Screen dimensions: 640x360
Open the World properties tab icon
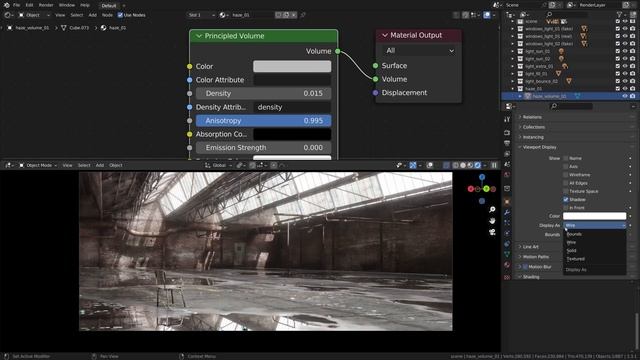pos(507,175)
